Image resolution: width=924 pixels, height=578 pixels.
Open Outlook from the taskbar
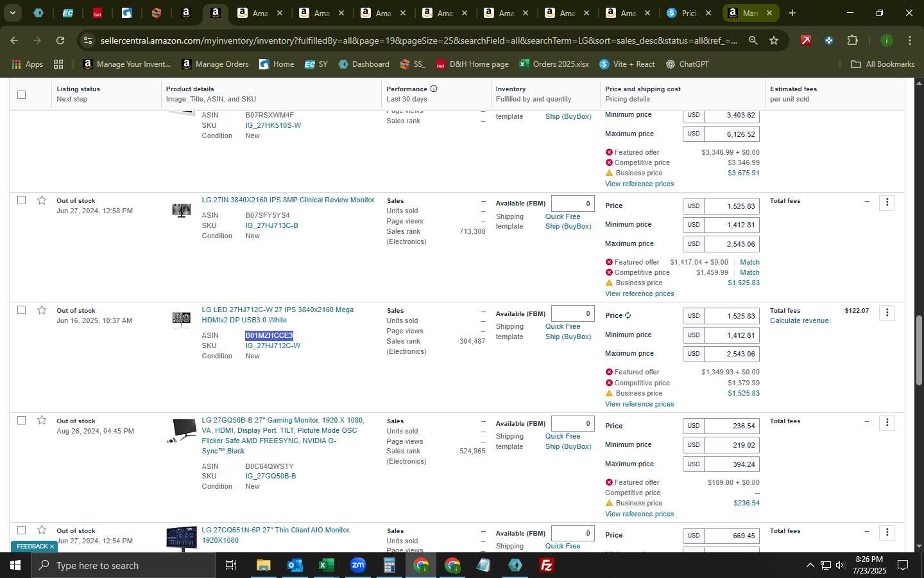[295, 565]
